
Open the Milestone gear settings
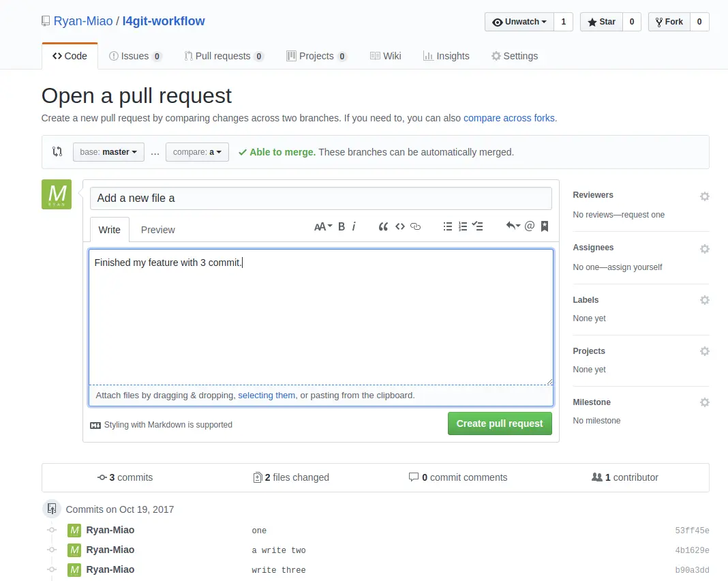pyautogui.click(x=704, y=402)
